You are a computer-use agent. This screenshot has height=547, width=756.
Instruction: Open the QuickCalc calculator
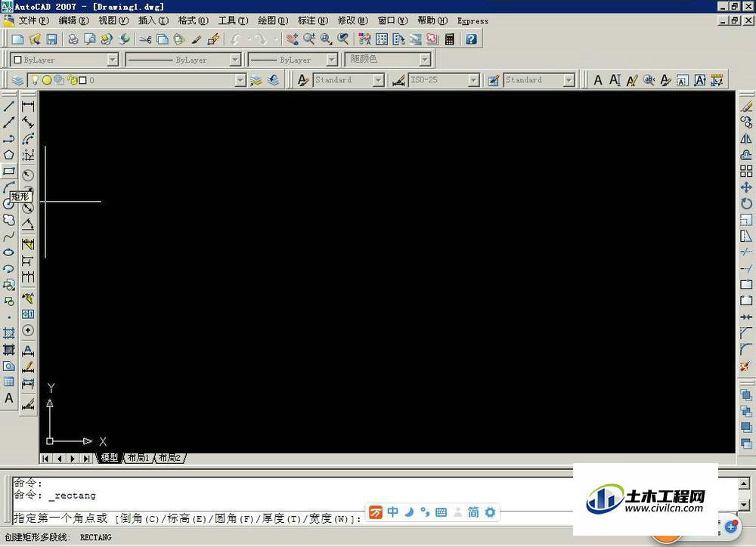pos(449,39)
